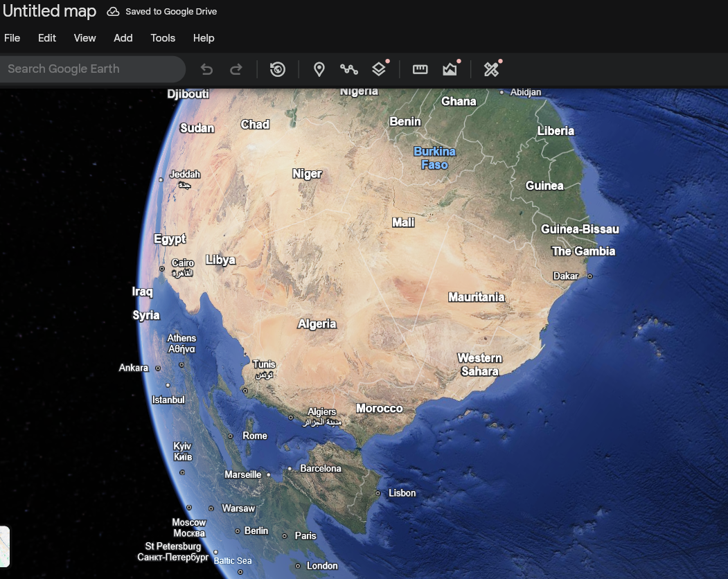Click the Abidjan city label
728x579 pixels.
[x=526, y=92]
